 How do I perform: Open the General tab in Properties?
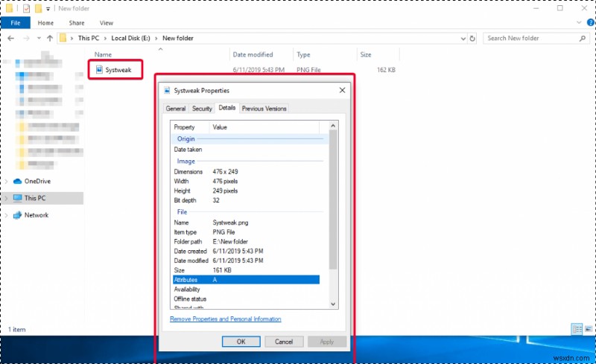(176, 109)
